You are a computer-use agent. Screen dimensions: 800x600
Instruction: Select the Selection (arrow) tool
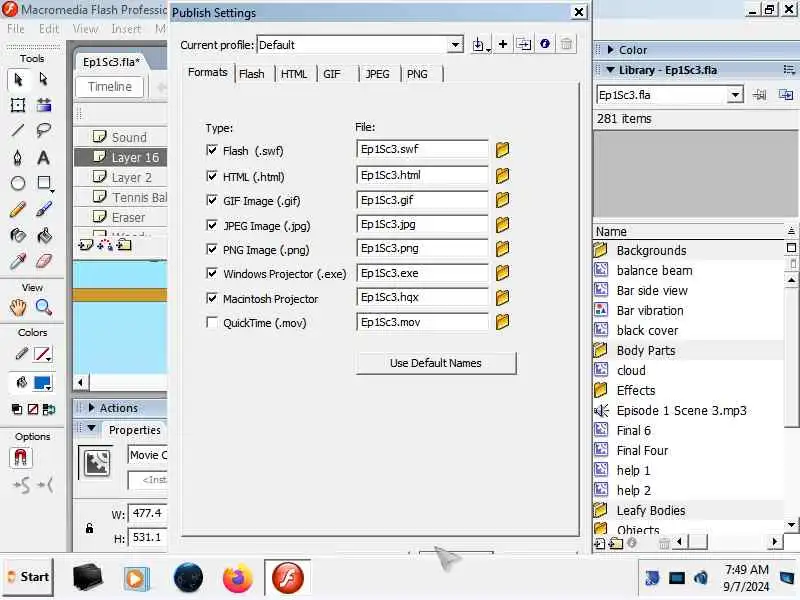(18, 80)
